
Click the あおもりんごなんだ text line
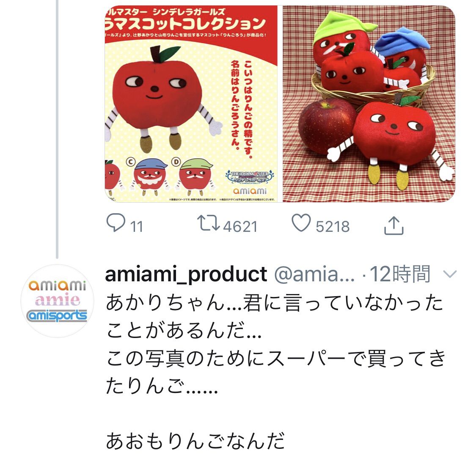[x=195, y=441]
